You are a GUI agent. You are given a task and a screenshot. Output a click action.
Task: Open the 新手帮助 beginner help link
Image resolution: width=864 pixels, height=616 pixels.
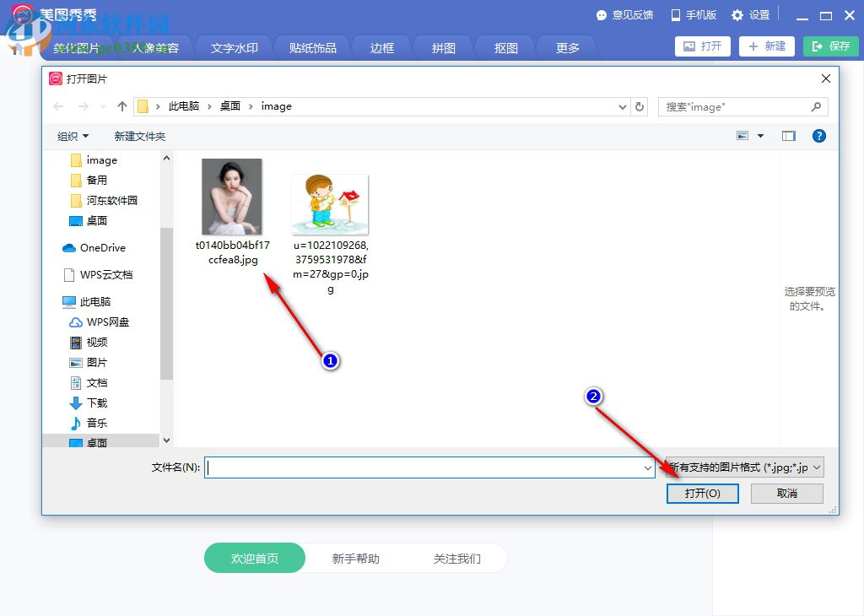[355, 558]
